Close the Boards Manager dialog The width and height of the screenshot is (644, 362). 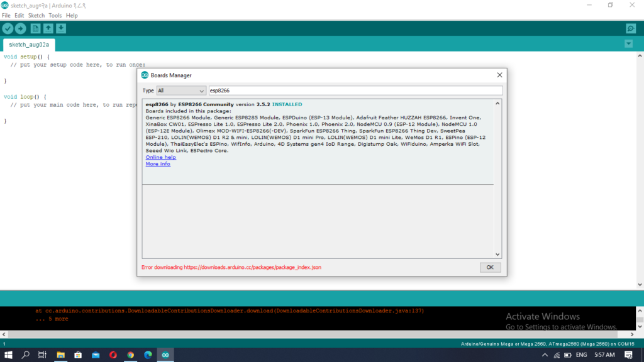click(x=499, y=75)
